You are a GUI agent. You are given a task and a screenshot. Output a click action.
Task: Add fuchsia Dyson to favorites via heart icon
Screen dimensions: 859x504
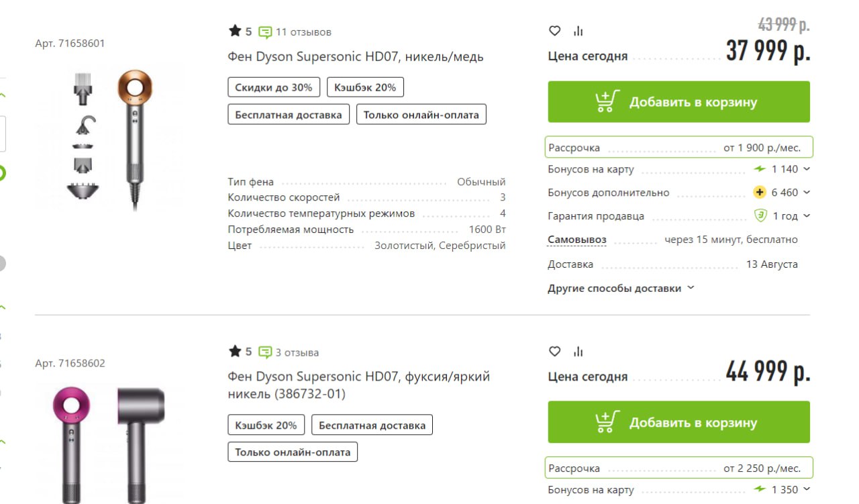[x=554, y=351]
